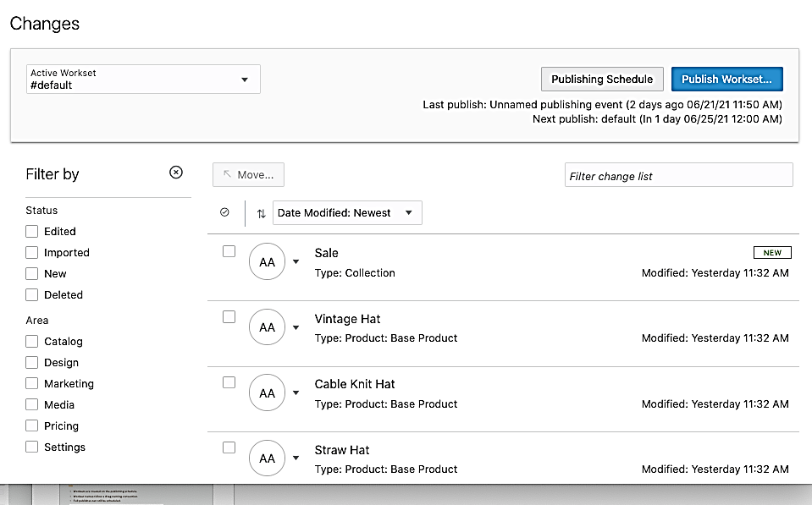Click the AA avatar beside Sale

click(x=267, y=262)
